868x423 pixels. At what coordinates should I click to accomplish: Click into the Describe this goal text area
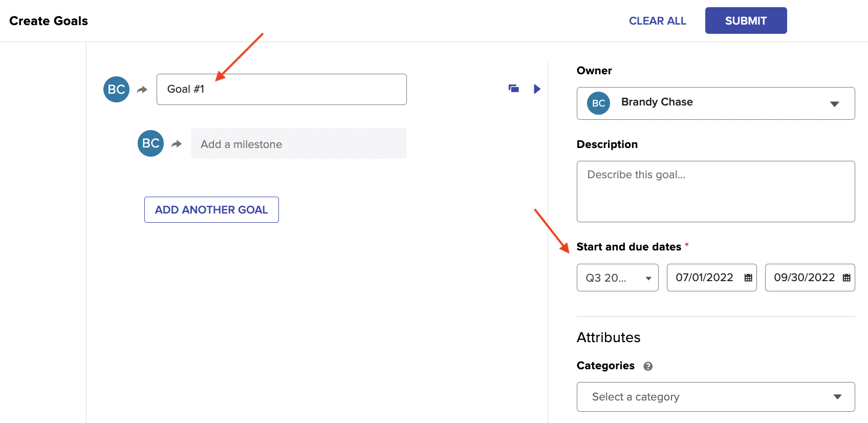715,192
